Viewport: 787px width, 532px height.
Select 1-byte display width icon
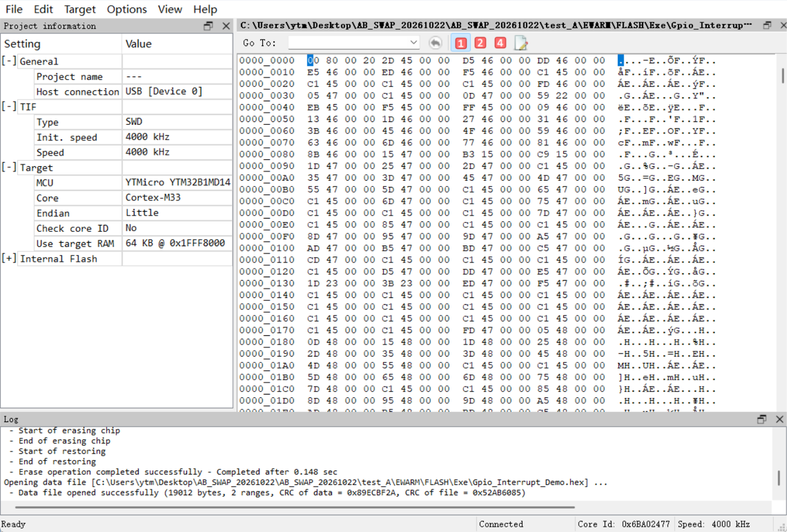coord(461,43)
